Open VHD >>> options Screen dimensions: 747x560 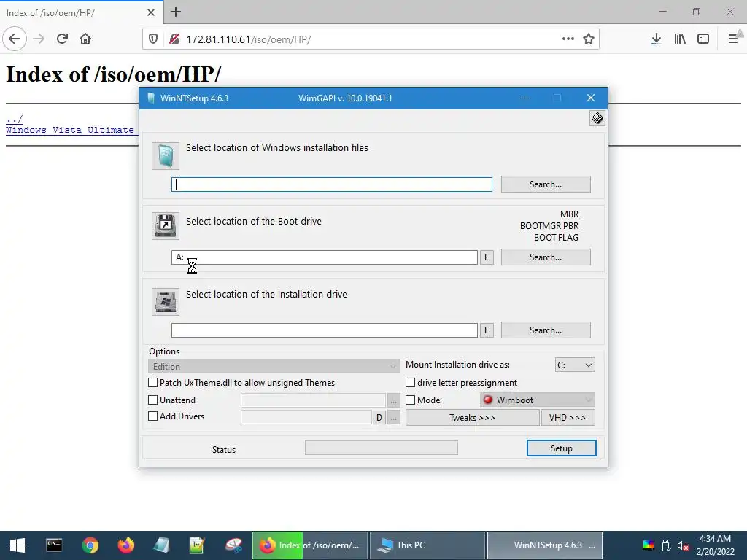(568, 418)
